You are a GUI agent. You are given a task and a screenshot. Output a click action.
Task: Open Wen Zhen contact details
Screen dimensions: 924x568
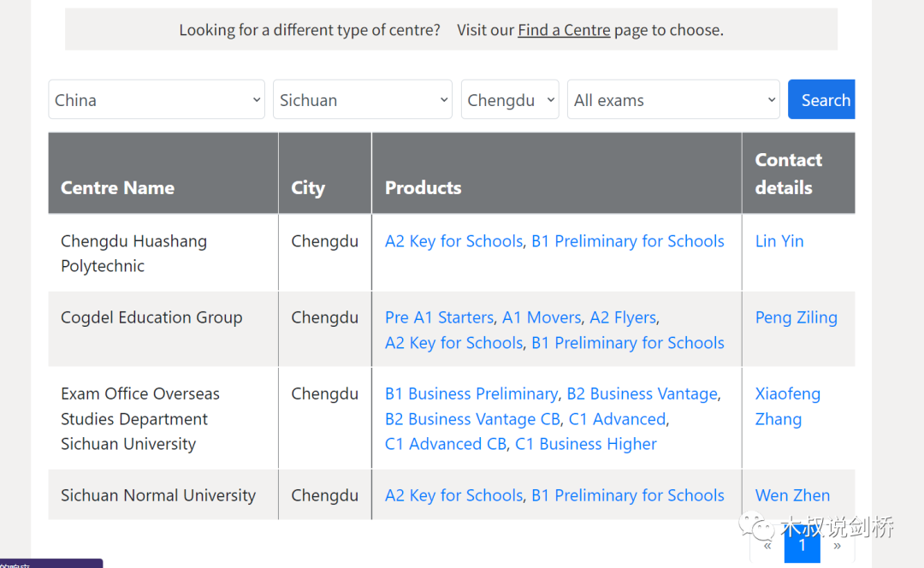click(792, 495)
